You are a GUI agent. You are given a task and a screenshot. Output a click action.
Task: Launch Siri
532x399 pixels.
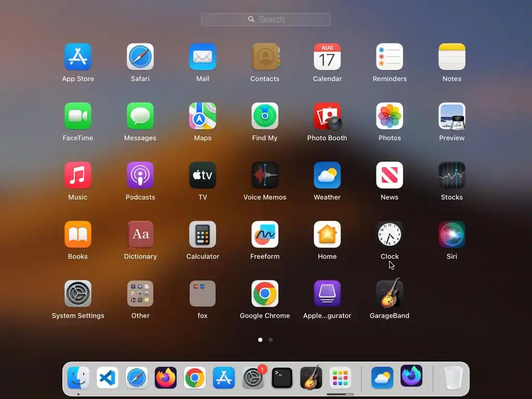point(452,234)
